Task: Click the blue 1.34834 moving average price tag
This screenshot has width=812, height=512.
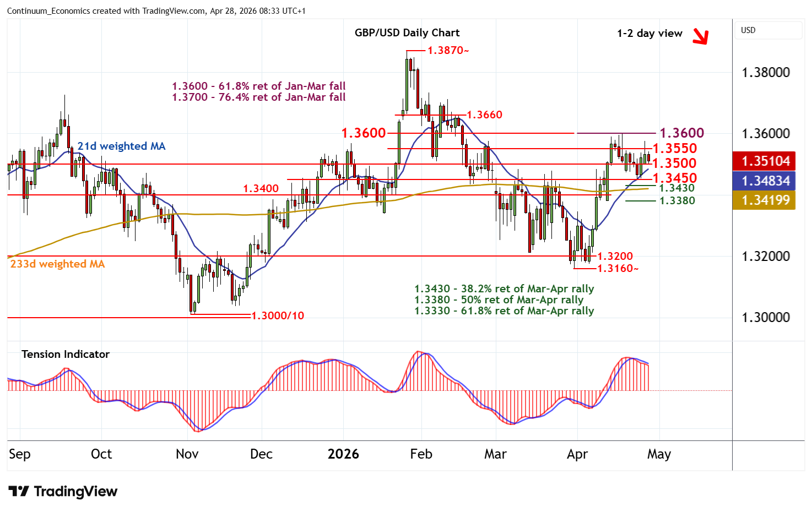Action: click(x=765, y=181)
